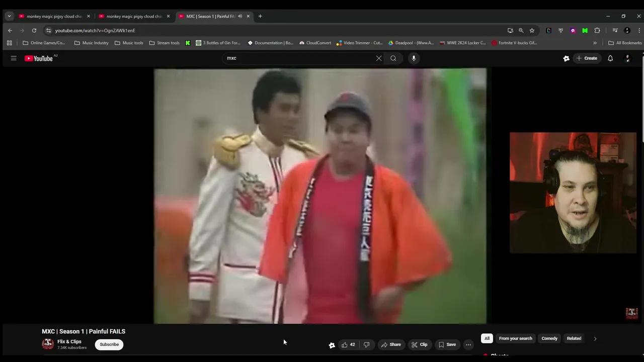Open the Documentation bookmark
This screenshot has width=644, height=362.
coord(271,43)
